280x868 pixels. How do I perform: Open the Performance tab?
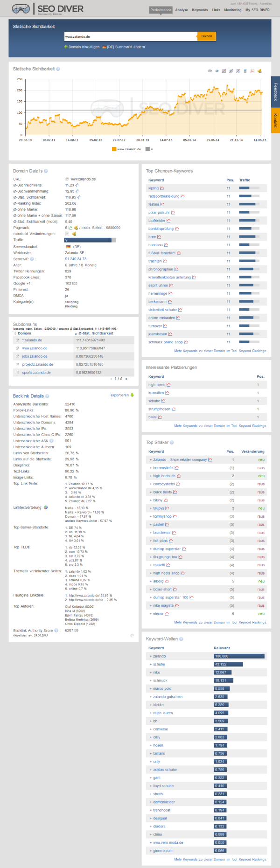tap(161, 10)
